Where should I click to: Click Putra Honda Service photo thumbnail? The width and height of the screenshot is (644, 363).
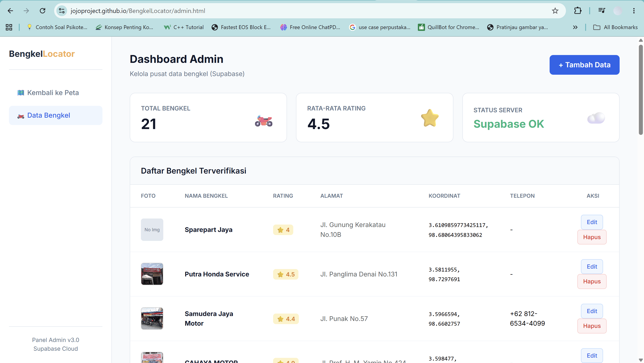tap(152, 274)
